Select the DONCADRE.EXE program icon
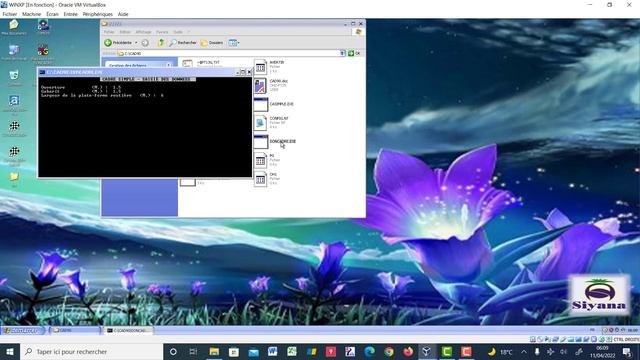Image resolution: width=640 pixels, height=360 pixels. (x=260, y=142)
